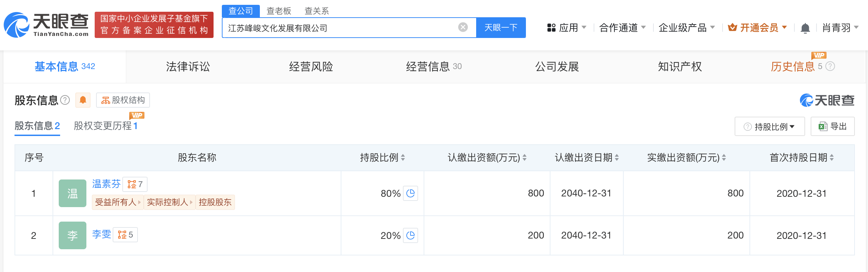
Task: Sort by 首次持股日期 column
Action: point(832,158)
